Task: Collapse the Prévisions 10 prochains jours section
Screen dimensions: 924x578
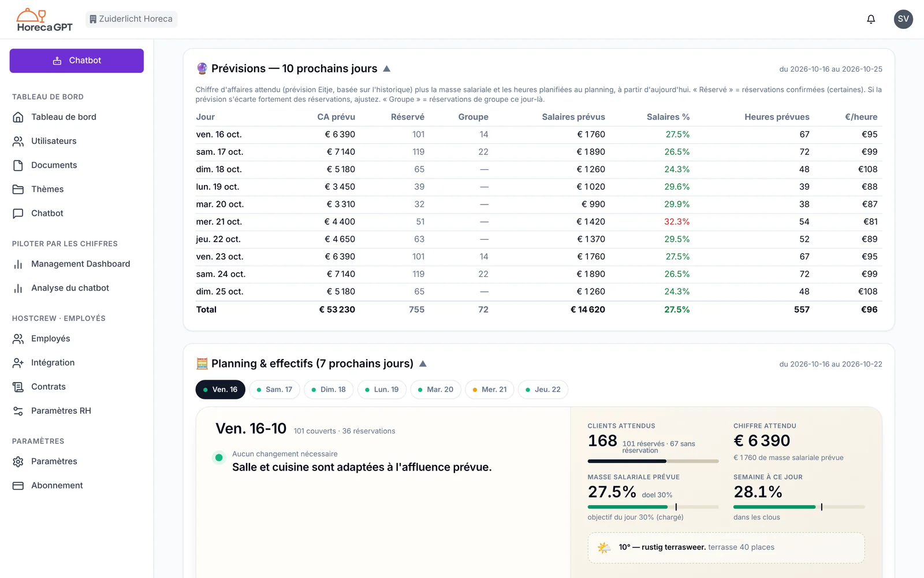Action: point(387,69)
